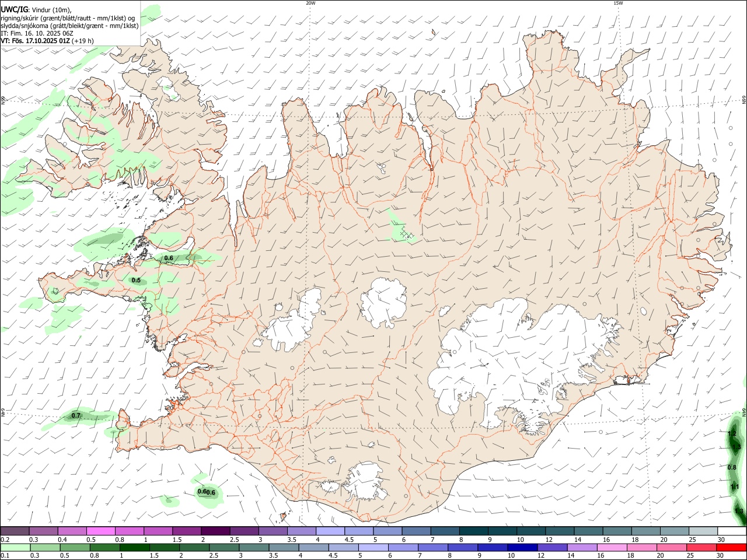Pick the pink swatch between 0.5 and 0.8 on upper scale
Image resolution: width=747 pixels, height=560 pixels.
101,531
